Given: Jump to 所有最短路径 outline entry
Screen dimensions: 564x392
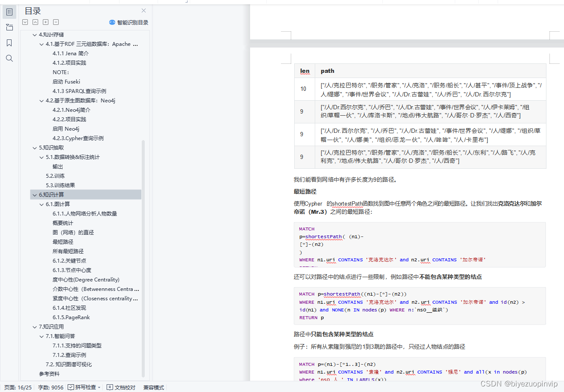Looking at the screenshot, I should (x=68, y=251).
